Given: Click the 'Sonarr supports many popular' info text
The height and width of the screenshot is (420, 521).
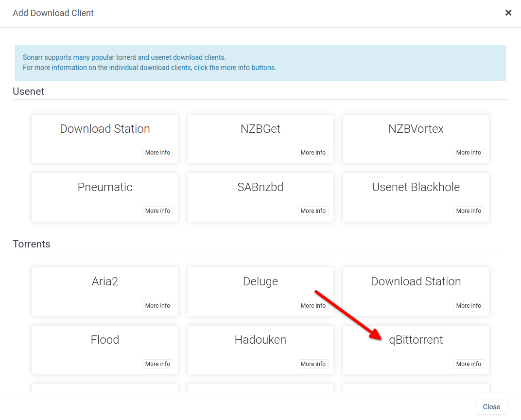Looking at the screenshot, I should click(x=124, y=57).
